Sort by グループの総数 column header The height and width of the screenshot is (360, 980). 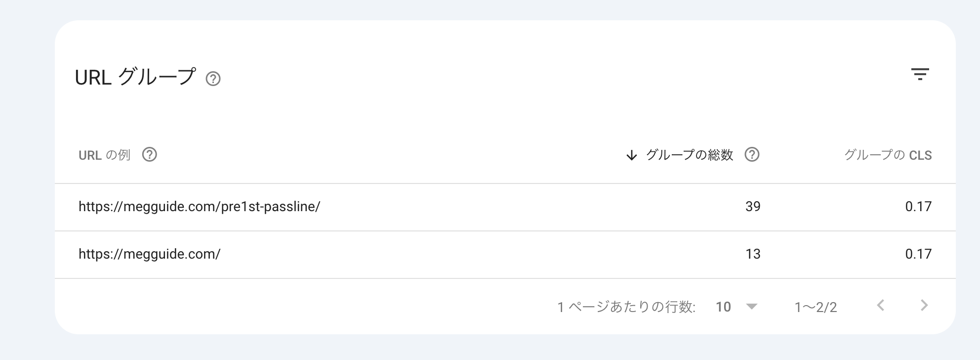(690, 155)
